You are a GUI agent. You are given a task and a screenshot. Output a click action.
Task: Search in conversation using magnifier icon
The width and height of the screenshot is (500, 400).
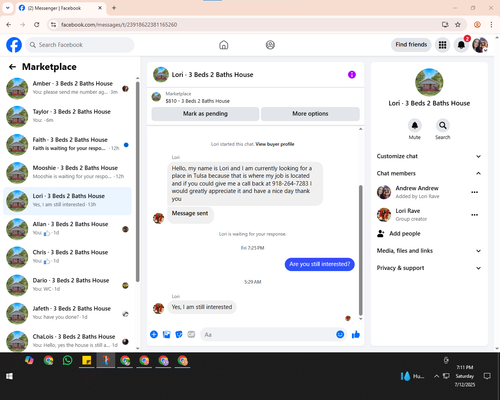click(443, 125)
